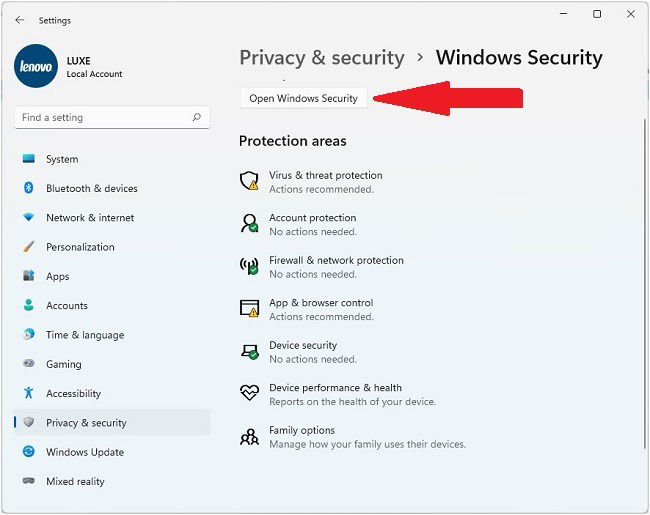Viewport: 650px width, 515px height.
Task: Open the Lenovo LUXE account profile picture
Action: [36, 66]
